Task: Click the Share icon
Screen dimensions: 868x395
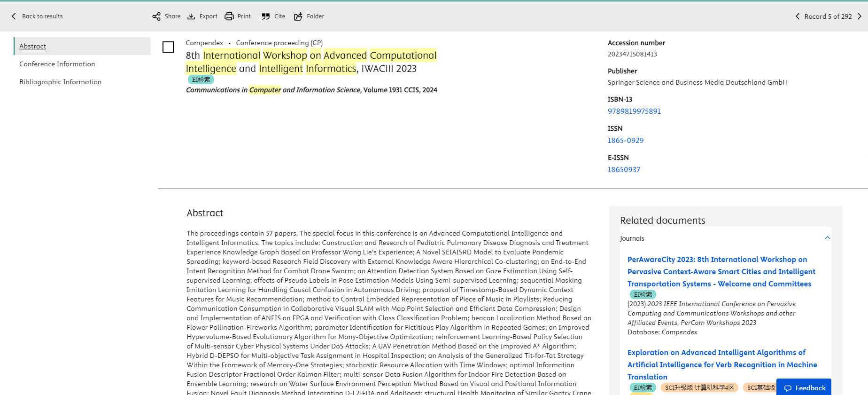Action: (x=156, y=16)
